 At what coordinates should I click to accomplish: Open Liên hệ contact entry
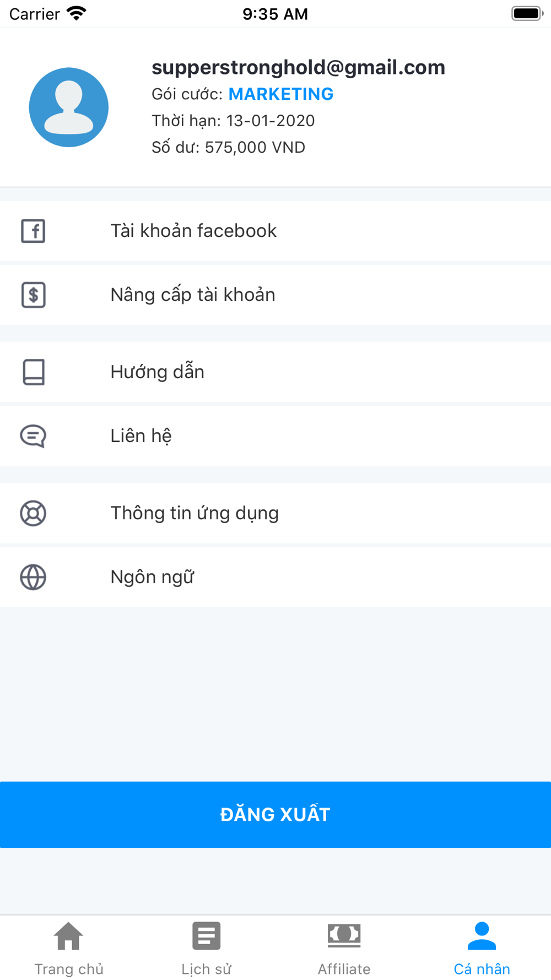(275, 436)
